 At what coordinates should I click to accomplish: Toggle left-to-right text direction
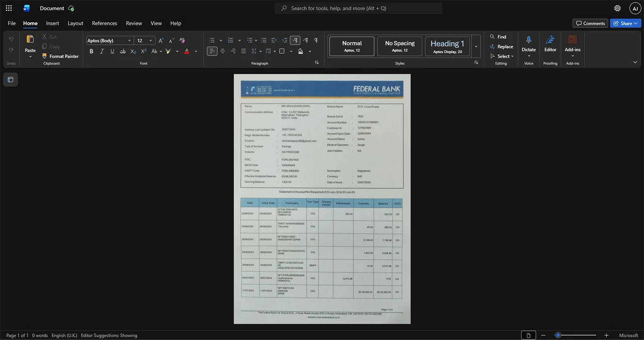(x=295, y=41)
